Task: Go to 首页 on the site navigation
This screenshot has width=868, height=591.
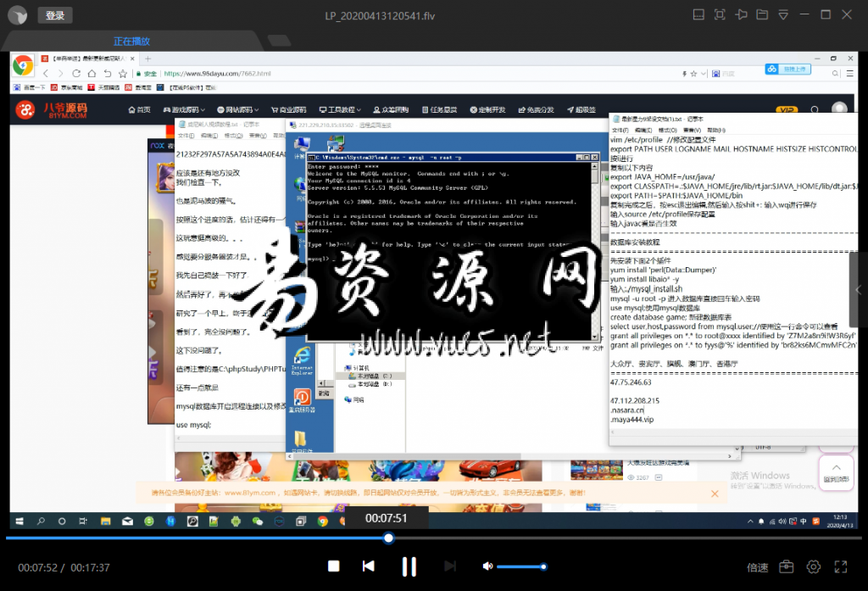Action: (140, 109)
